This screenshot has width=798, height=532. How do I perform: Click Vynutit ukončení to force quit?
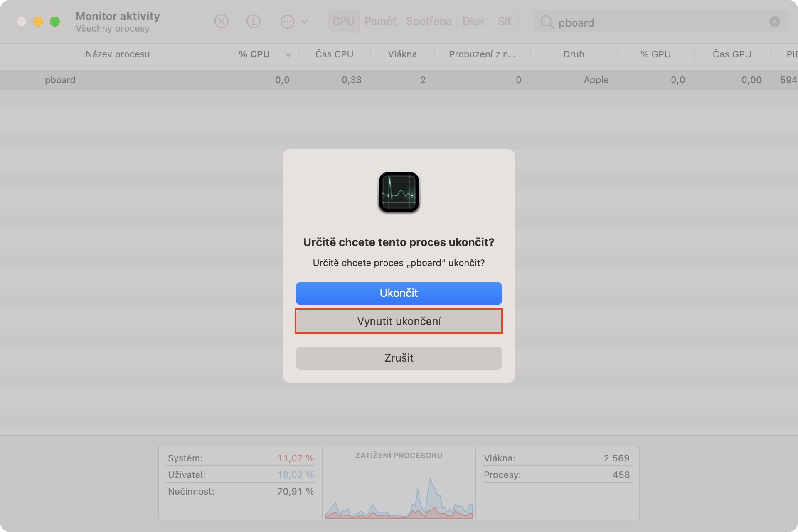point(399,321)
